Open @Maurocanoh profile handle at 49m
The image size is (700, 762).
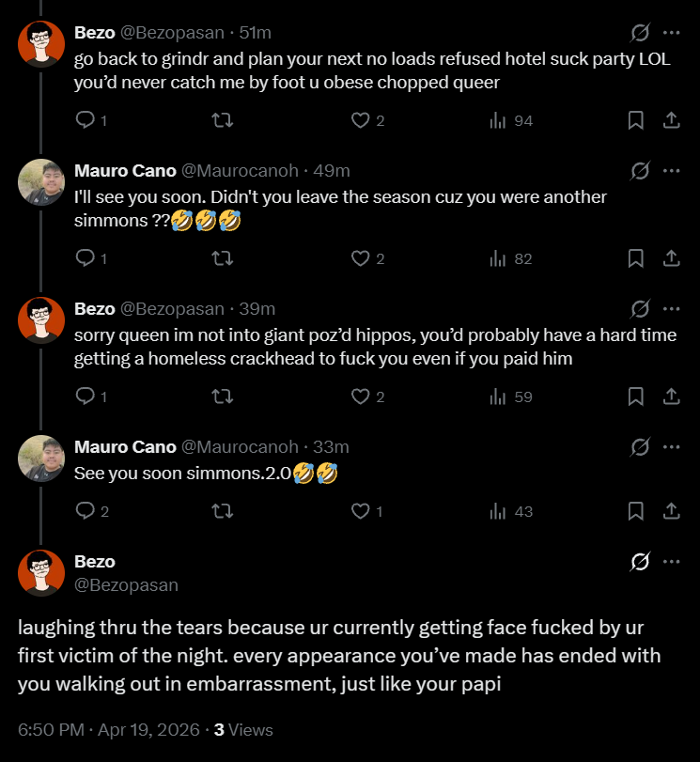click(x=240, y=171)
